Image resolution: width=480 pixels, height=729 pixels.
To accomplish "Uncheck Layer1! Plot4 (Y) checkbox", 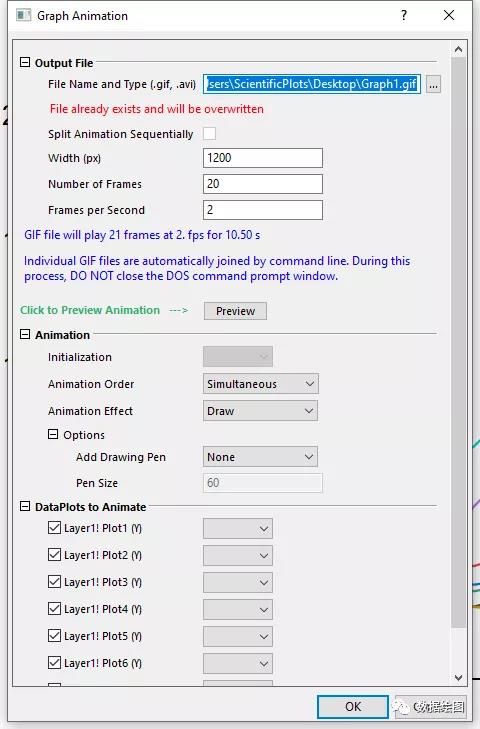I will [54, 609].
